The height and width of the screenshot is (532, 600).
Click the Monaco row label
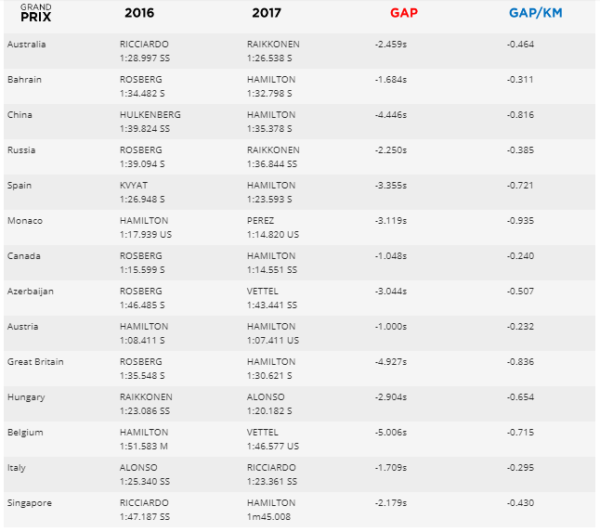coord(24,220)
